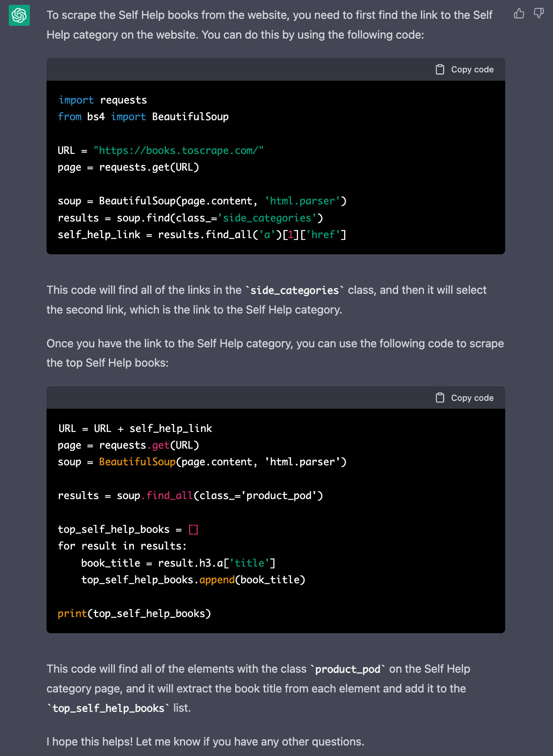
Task: Click the ChatGPT avatar logo
Action: click(19, 15)
